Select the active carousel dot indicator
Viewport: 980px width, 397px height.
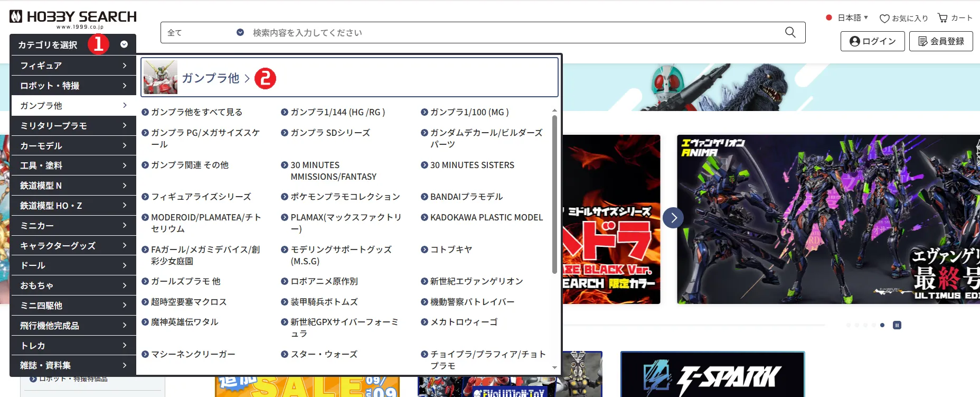click(882, 325)
